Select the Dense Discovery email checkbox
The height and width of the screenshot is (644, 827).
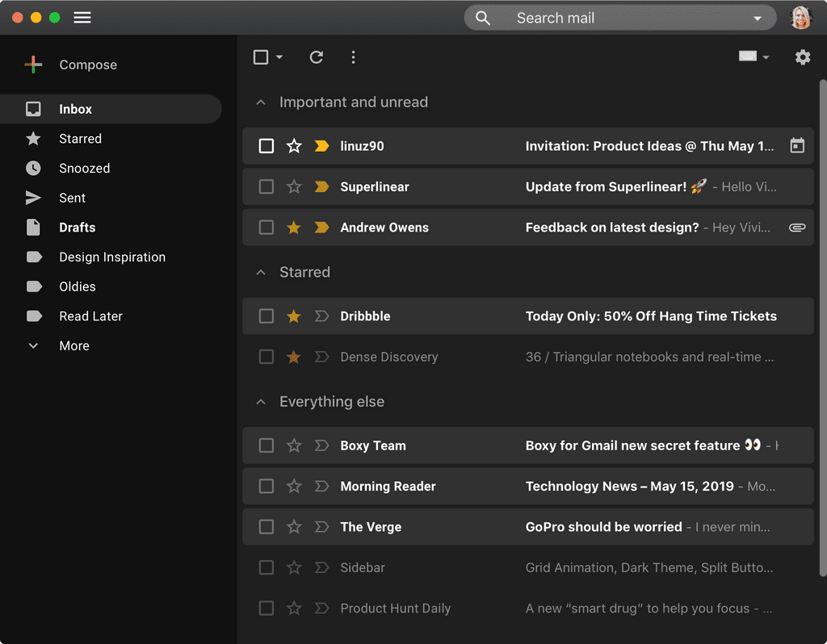267,357
